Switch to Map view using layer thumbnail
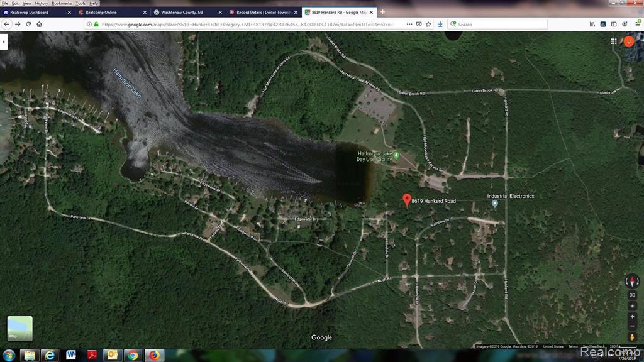 coord(19,328)
